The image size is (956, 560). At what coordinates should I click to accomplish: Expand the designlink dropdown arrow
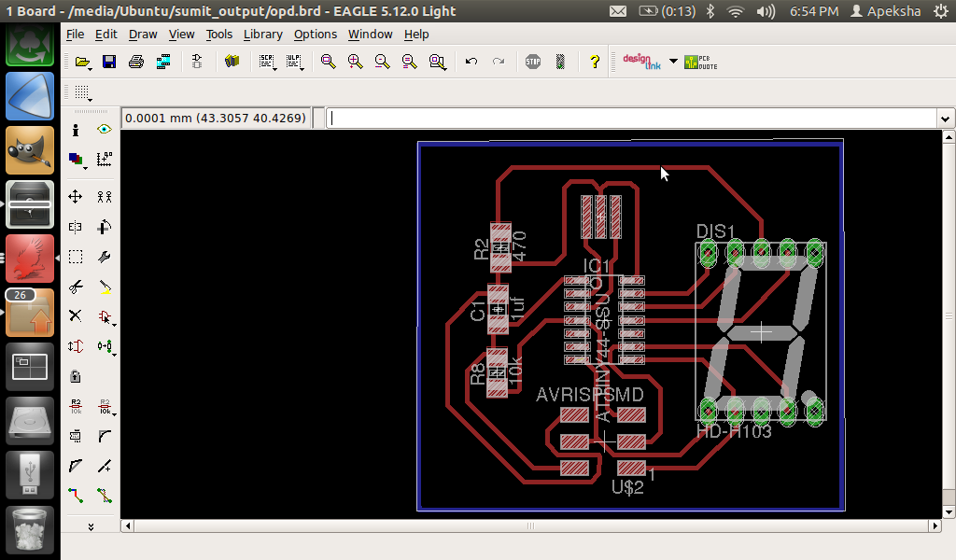click(673, 62)
